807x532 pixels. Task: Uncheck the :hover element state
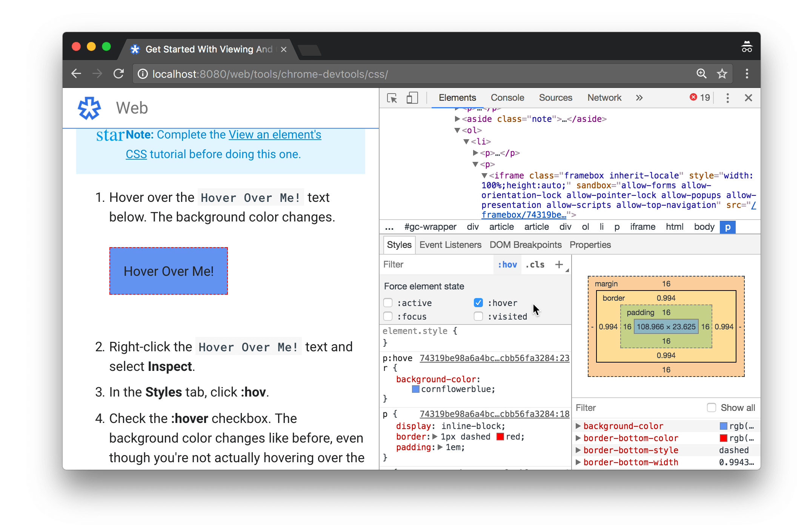(478, 302)
